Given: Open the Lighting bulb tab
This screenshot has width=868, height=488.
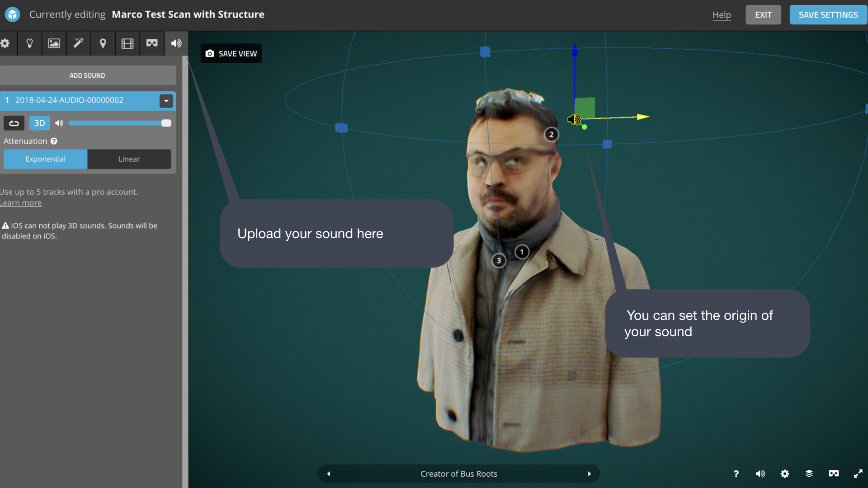Looking at the screenshot, I should 30,43.
